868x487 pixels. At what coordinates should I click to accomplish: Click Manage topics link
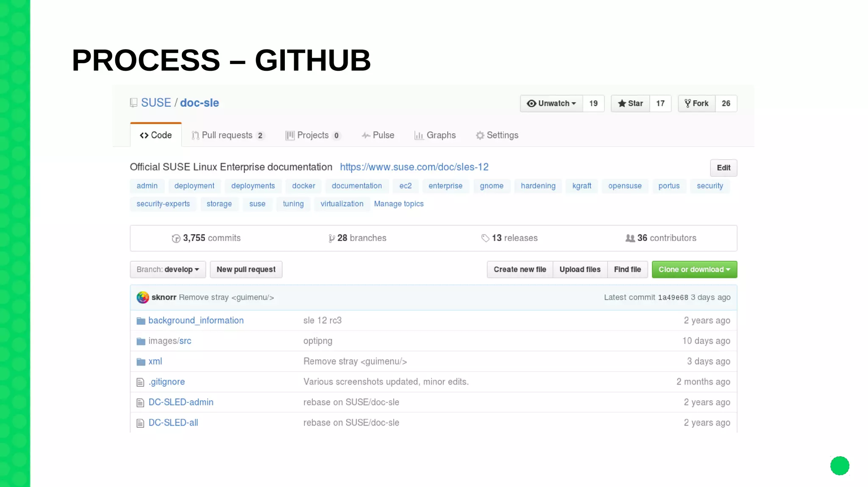399,204
